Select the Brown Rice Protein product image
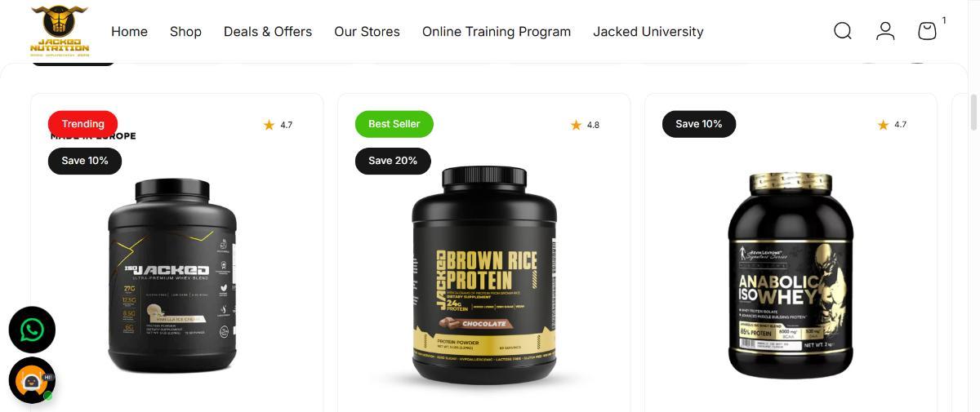 [x=484, y=275]
